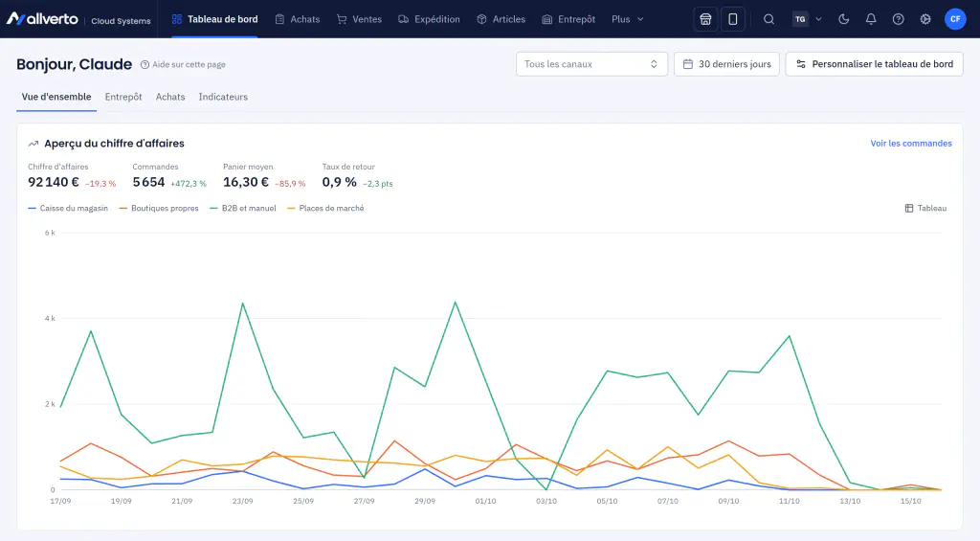Toggle Boutiques propres legend series
The image size is (980, 541).
tap(159, 209)
